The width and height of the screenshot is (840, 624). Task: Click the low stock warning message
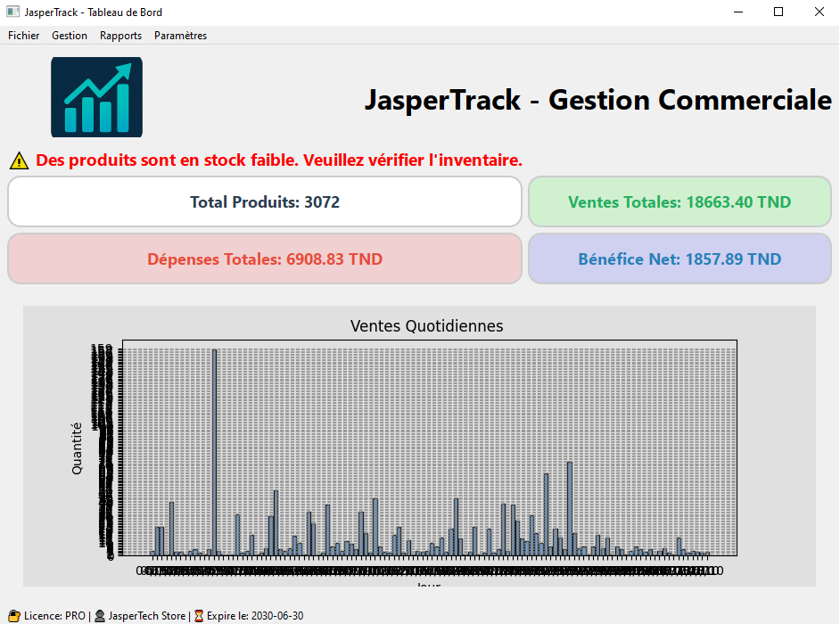point(279,160)
